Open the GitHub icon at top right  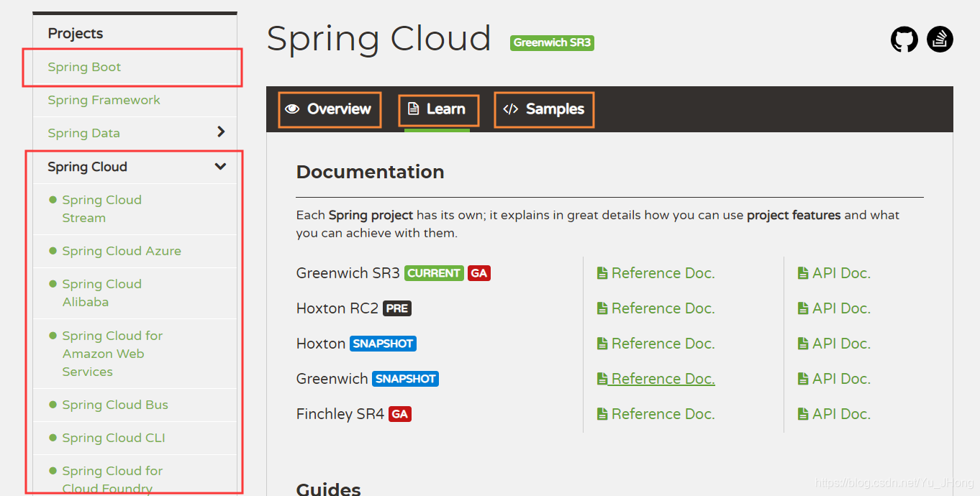point(904,40)
